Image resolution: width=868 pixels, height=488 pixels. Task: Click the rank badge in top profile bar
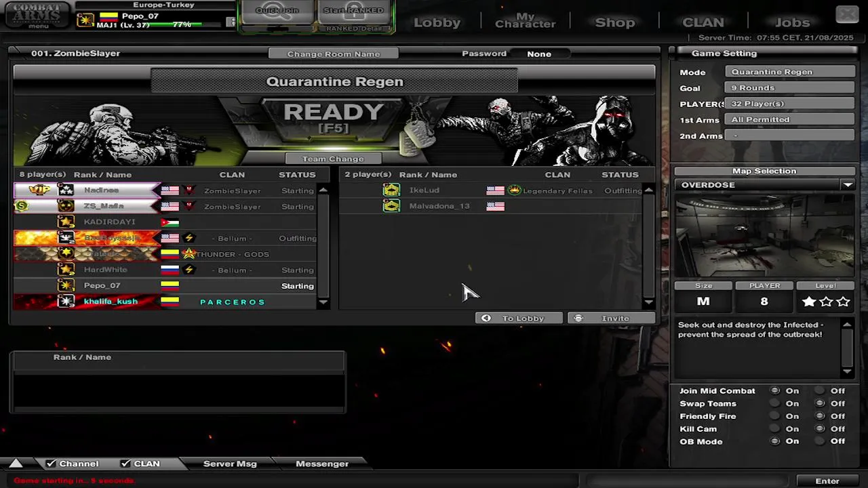85,20
